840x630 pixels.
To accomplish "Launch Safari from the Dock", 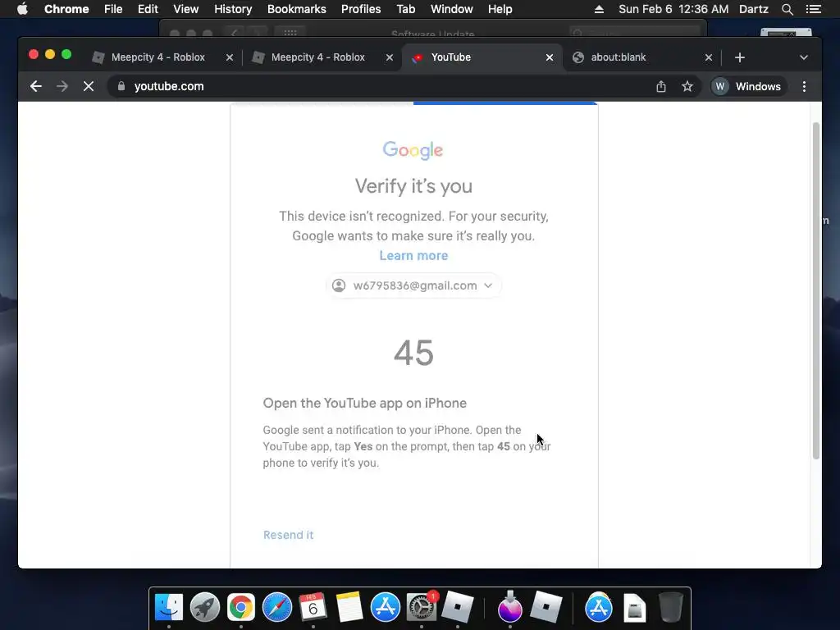I will (x=277, y=607).
